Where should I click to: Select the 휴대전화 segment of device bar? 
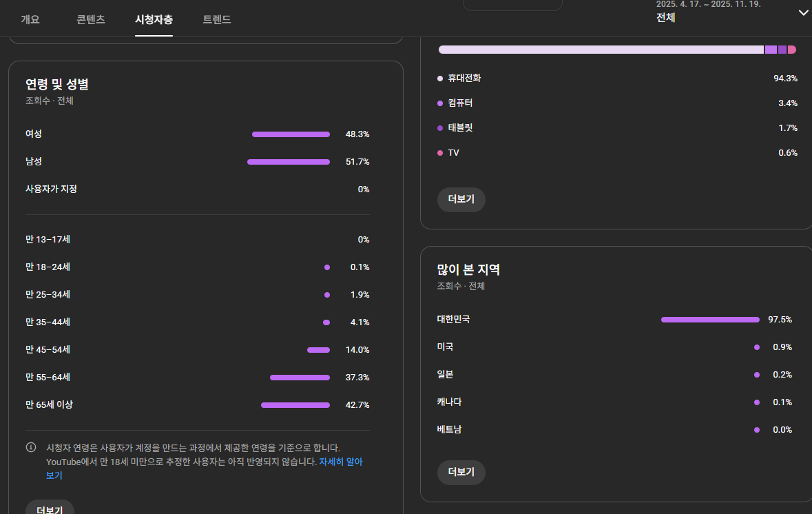tap(601, 50)
